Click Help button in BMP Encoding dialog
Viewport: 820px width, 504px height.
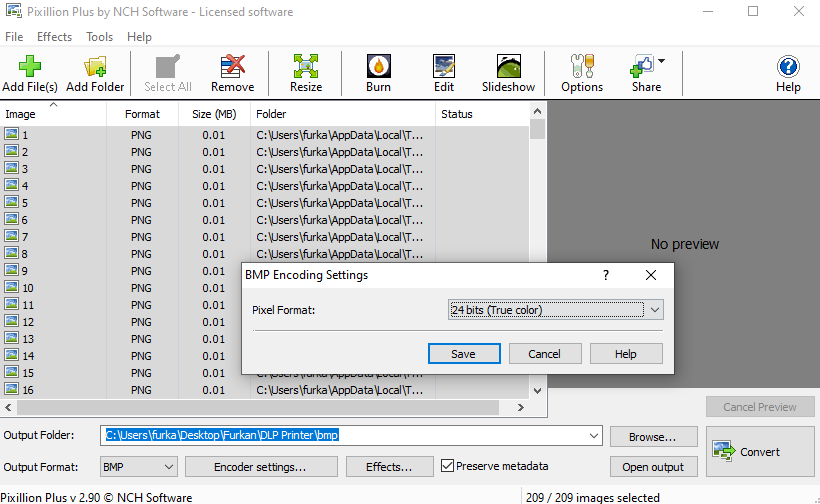tap(626, 354)
